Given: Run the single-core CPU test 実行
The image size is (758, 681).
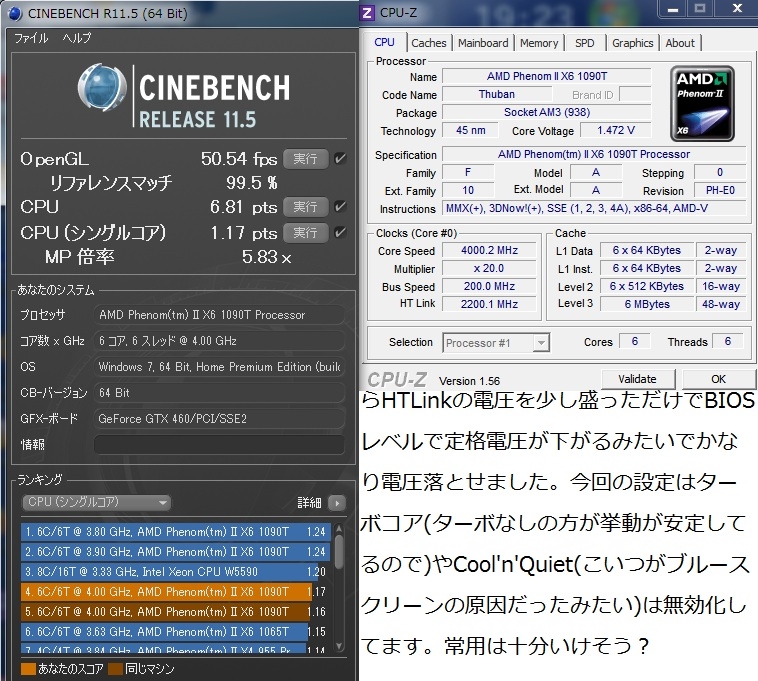Looking at the screenshot, I should point(306,233).
